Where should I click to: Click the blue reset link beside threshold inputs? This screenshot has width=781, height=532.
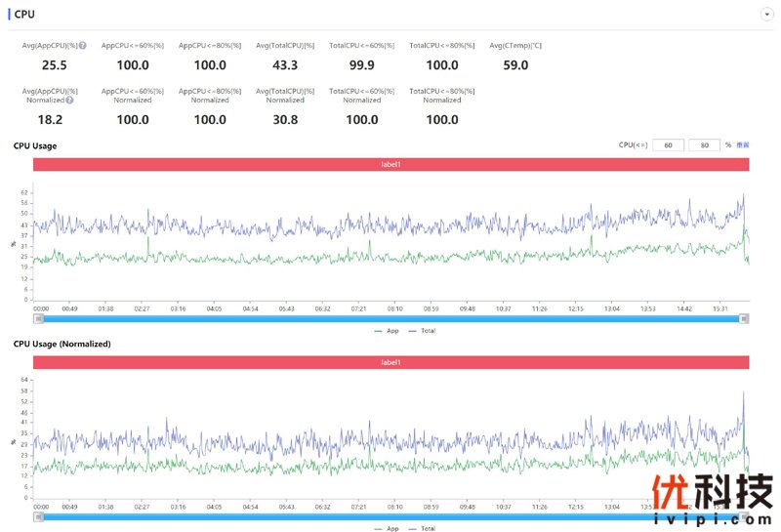(x=743, y=144)
